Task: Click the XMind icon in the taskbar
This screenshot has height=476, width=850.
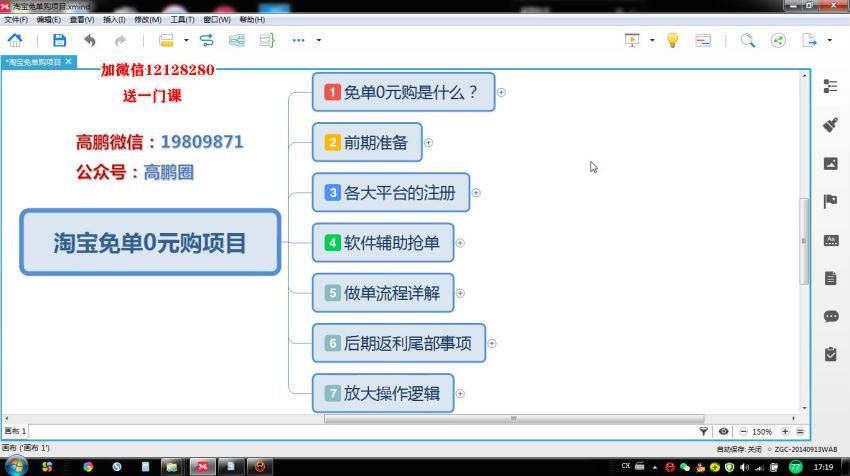Action: 202,467
